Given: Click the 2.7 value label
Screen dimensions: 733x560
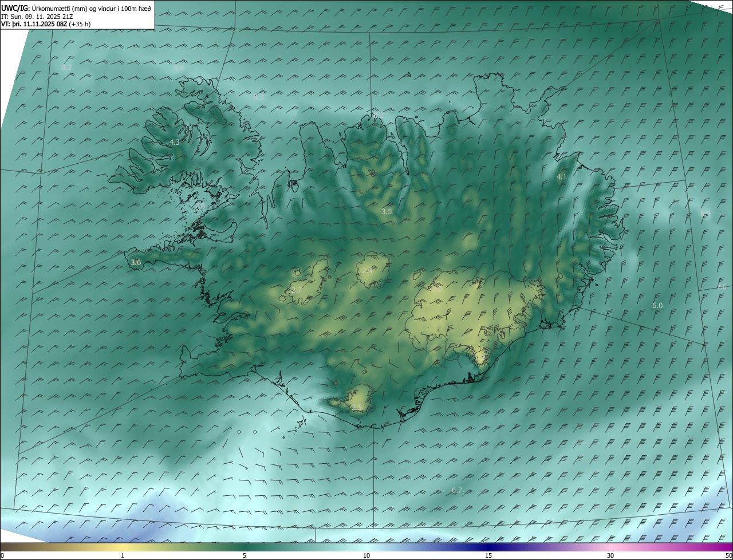Looking at the screenshot, I should pyautogui.click(x=296, y=290).
